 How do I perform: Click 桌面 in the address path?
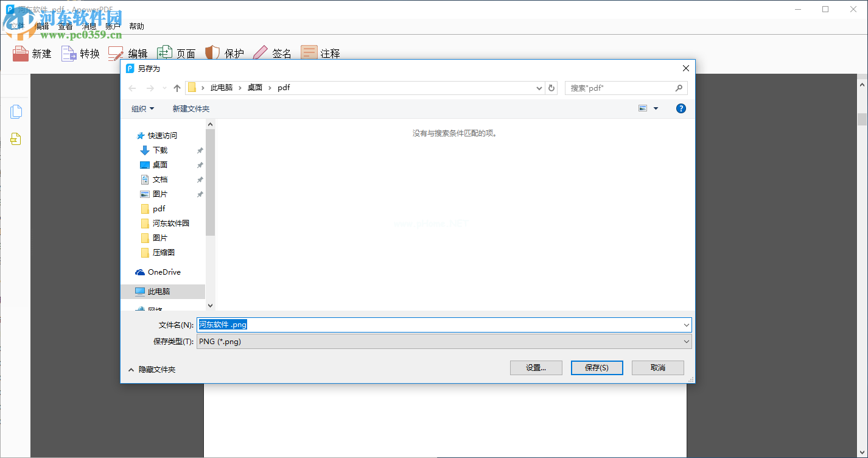[x=255, y=88]
